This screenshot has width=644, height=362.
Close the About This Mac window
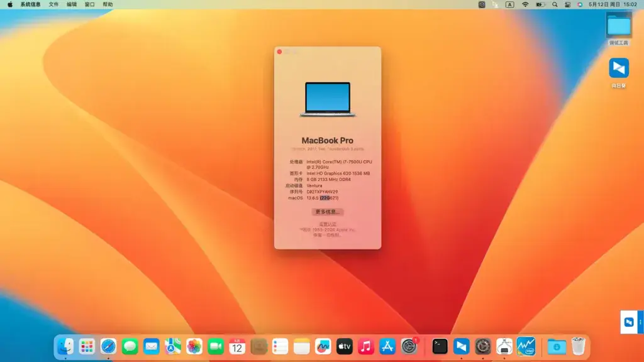coord(279,52)
